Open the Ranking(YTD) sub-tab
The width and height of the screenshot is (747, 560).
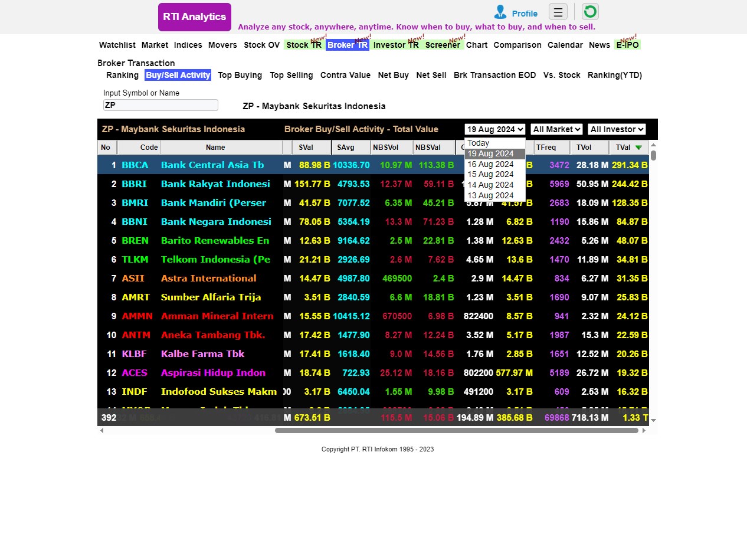coord(615,75)
